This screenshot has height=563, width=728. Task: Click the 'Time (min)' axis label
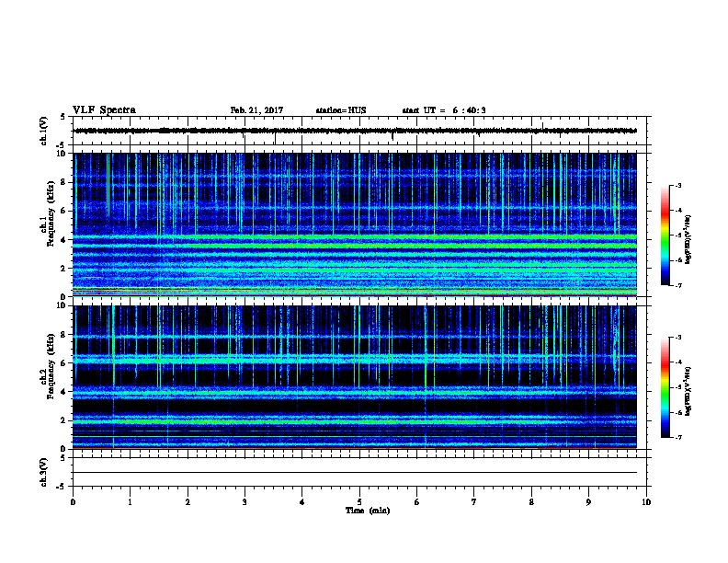[368, 511]
